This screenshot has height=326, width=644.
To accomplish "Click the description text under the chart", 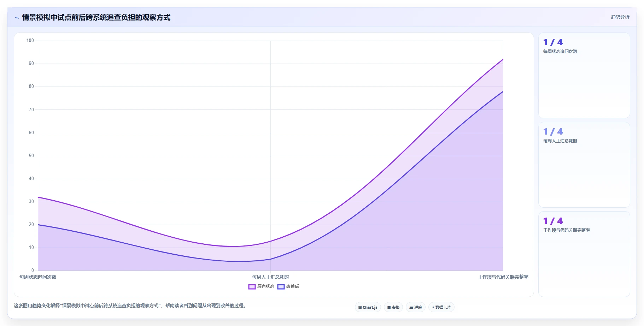I will pyautogui.click(x=130, y=306).
